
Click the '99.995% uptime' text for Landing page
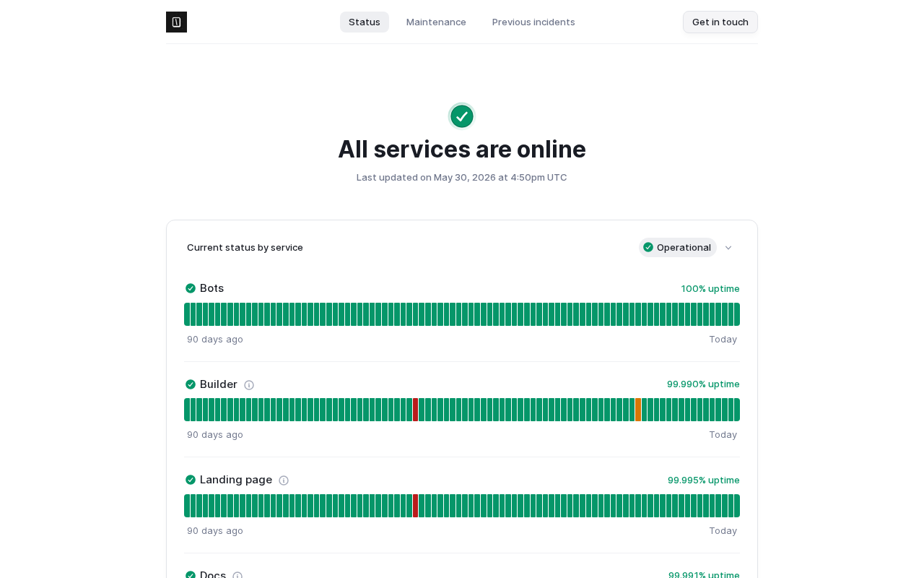(x=704, y=480)
